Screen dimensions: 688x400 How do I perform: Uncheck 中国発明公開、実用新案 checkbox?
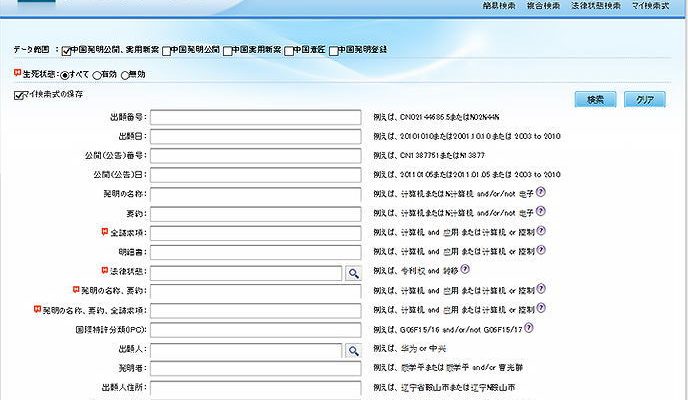[67, 49]
